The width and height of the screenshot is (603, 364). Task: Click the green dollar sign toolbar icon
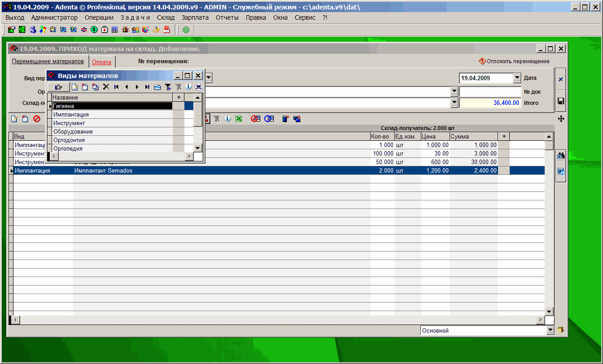pyautogui.click(x=94, y=30)
